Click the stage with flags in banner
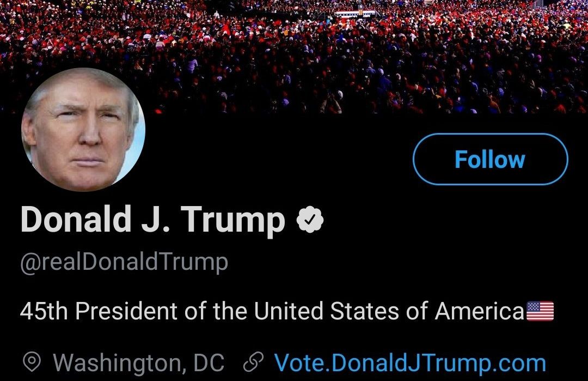The image size is (588, 381). 355,13
